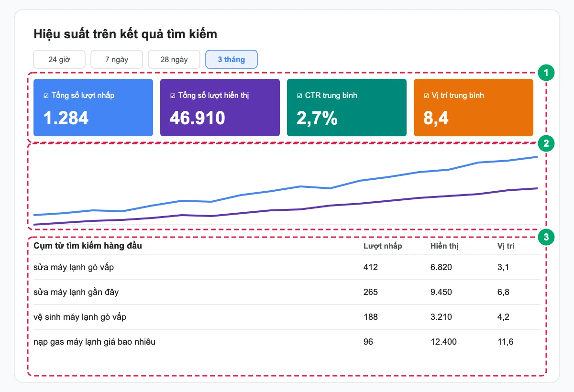The height and width of the screenshot is (392, 574).
Task: Toggle the Vị trí trung bình checkbox
Action: [x=427, y=96]
